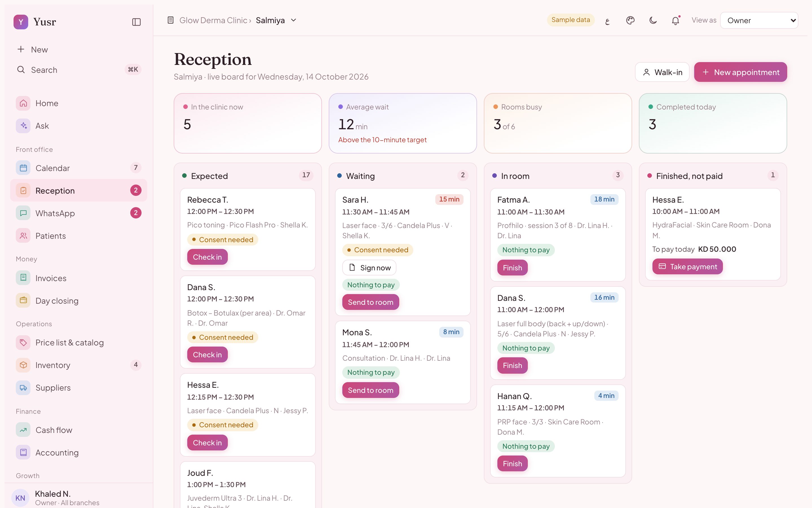Check in Hessa E. at 12:15 PM

[207, 443]
